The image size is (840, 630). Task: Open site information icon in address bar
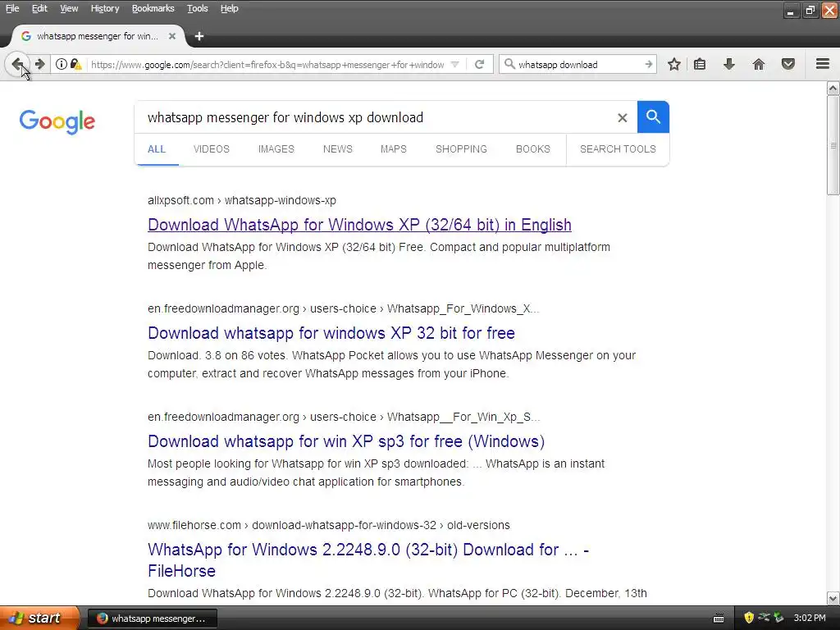[62, 64]
